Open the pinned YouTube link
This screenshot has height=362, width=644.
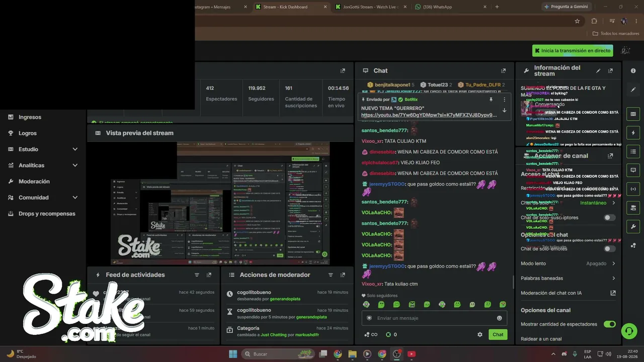click(x=429, y=115)
